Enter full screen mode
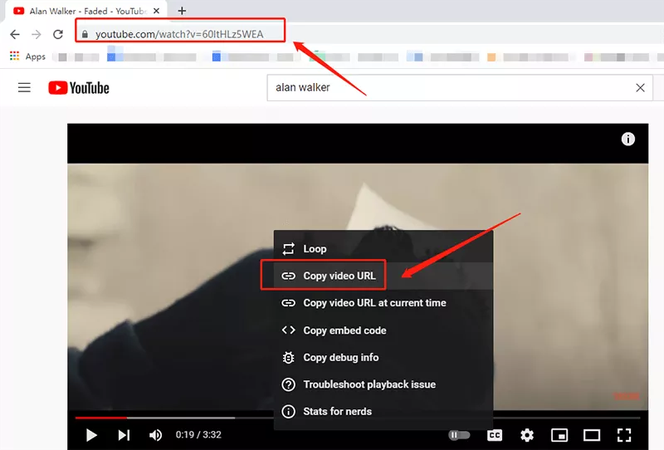 click(624, 435)
